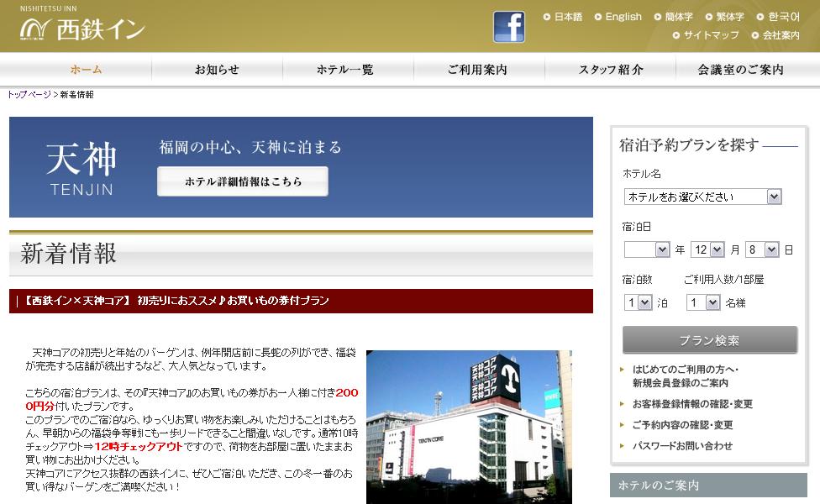The width and height of the screenshot is (820, 504).
Task: Open the ご利用案内 menu tab
Action: (477, 70)
